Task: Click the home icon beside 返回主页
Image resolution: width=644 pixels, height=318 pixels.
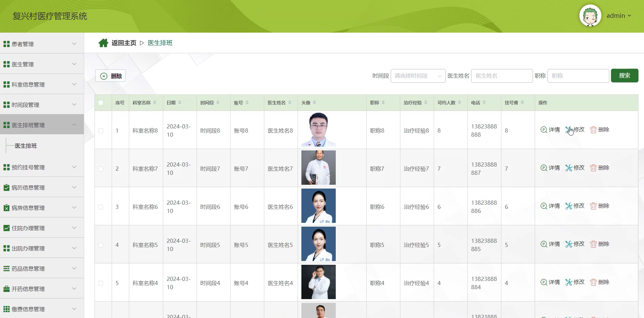Action: tap(103, 43)
